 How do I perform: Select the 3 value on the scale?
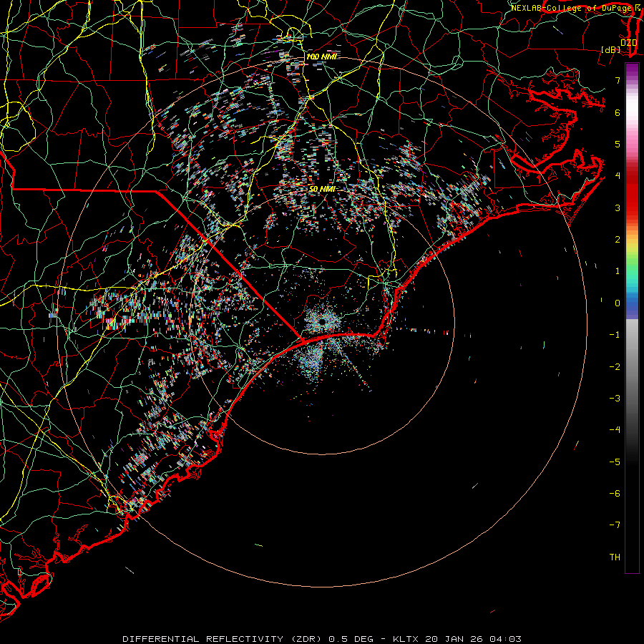(x=618, y=208)
